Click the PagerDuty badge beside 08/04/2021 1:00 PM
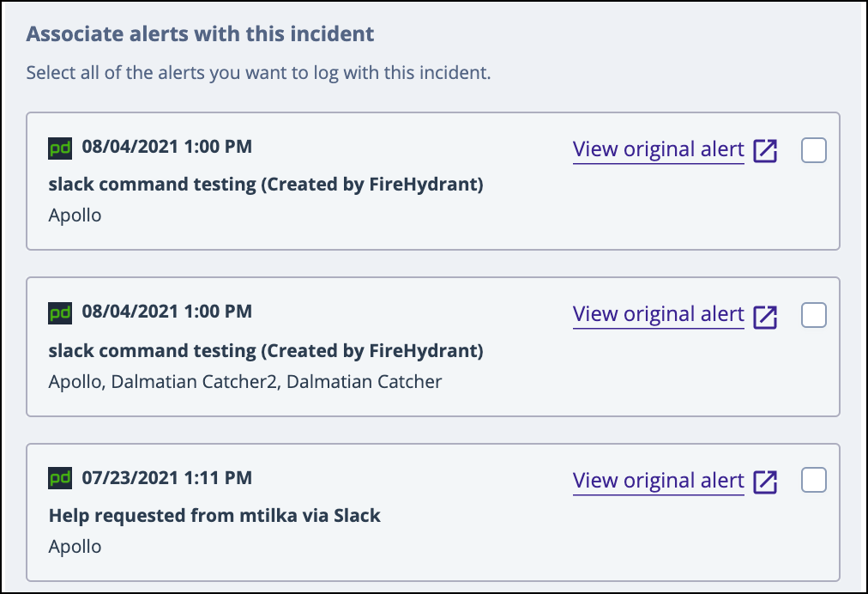This screenshot has height=594, width=868. tap(59, 148)
